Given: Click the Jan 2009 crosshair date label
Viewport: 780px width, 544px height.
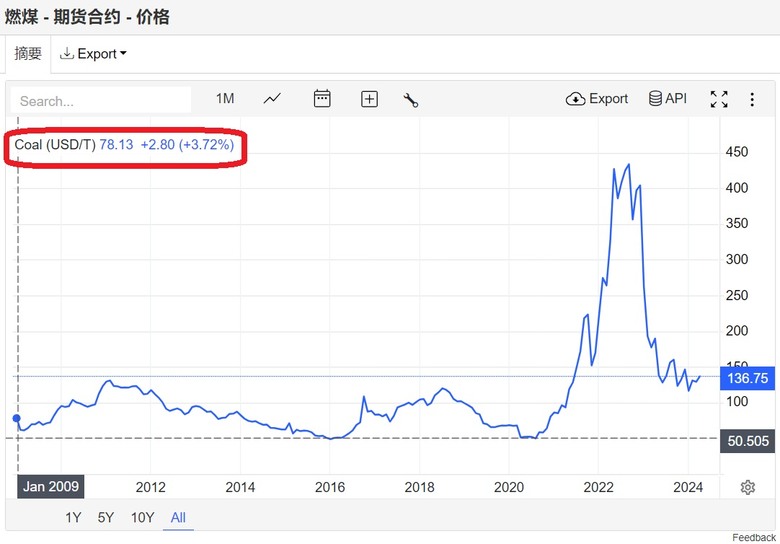Looking at the screenshot, I should [51, 486].
